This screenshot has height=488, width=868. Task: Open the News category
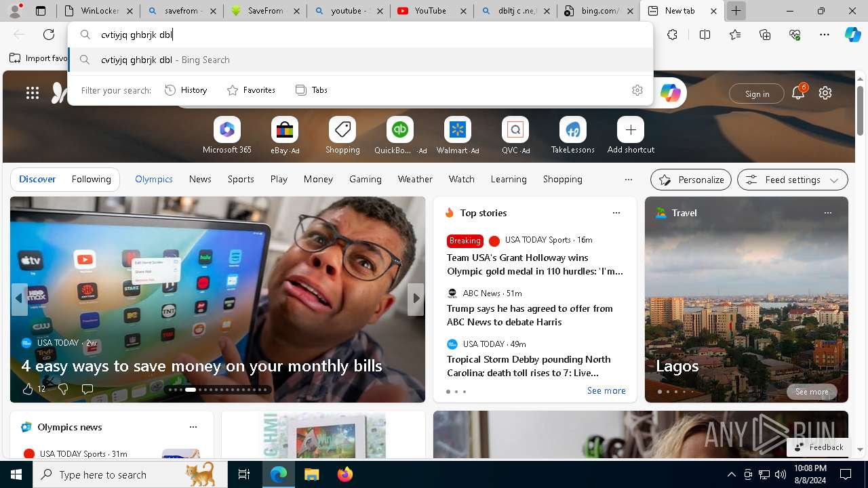pyautogui.click(x=200, y=180)
